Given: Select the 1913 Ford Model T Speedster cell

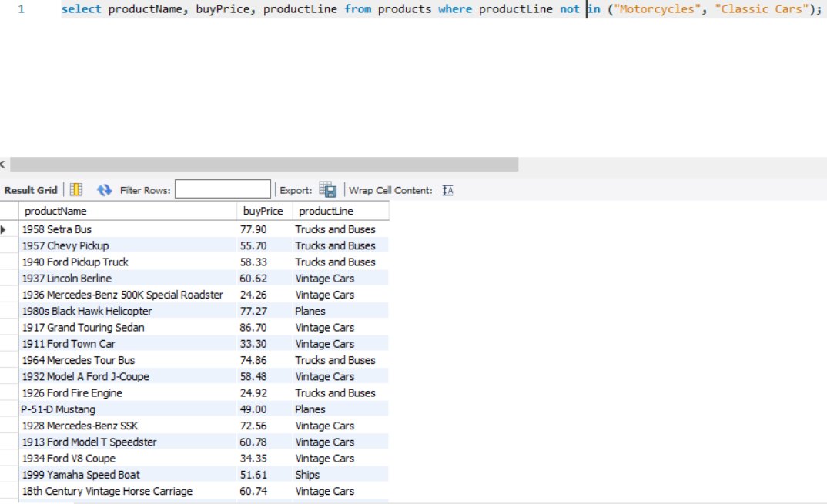Looking at the screenshot, I should click(128, 442).
